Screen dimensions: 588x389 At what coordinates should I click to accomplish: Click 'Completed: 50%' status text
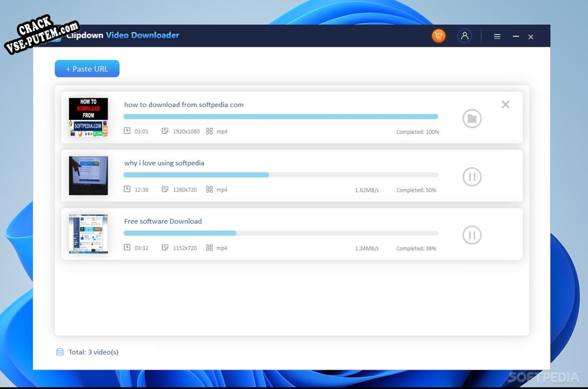coord(416,190)
